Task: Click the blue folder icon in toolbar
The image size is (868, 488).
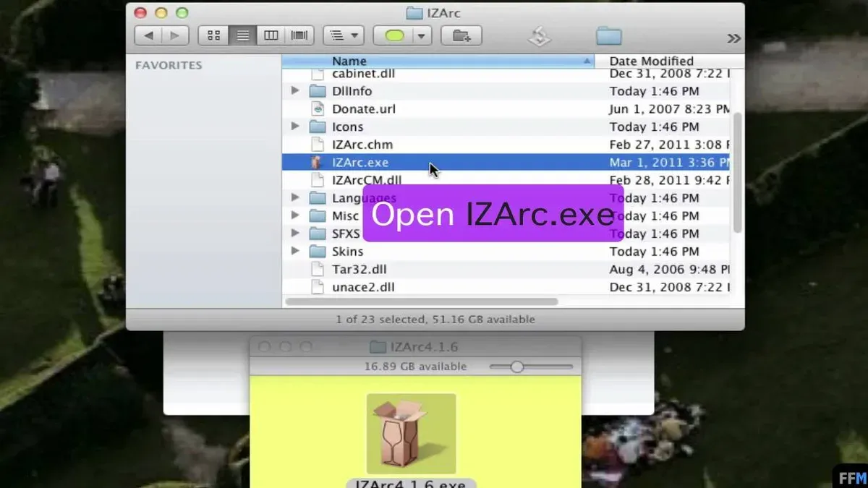Action: click(609, 35)
